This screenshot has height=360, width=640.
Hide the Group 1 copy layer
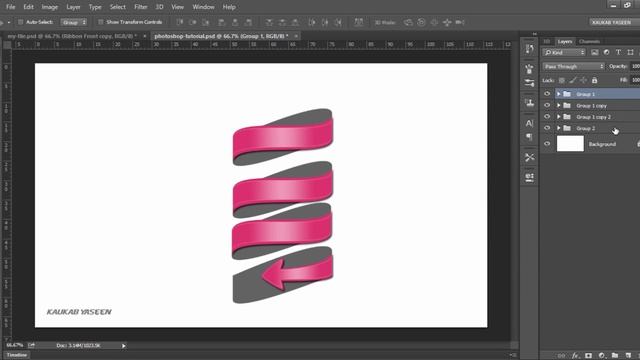(547, 105)
